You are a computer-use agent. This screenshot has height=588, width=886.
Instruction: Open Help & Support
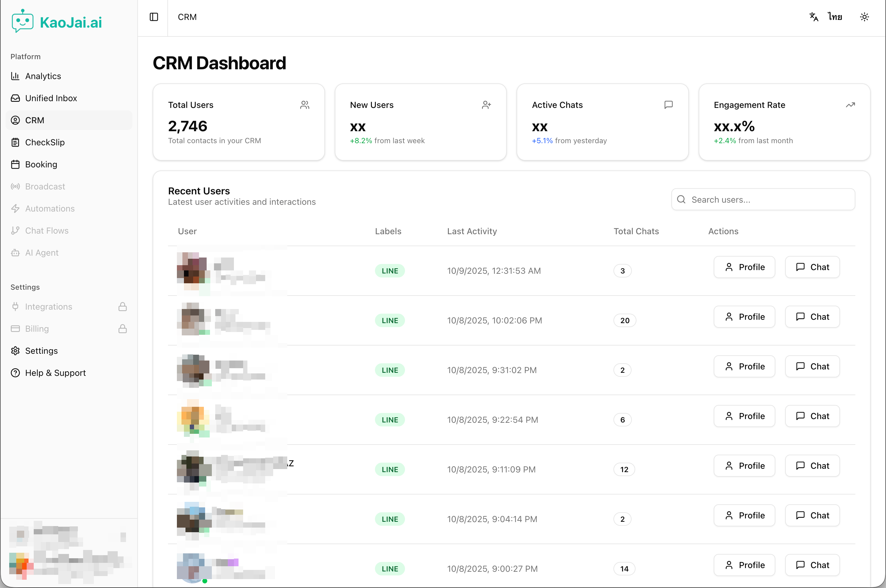pos(55,373)
